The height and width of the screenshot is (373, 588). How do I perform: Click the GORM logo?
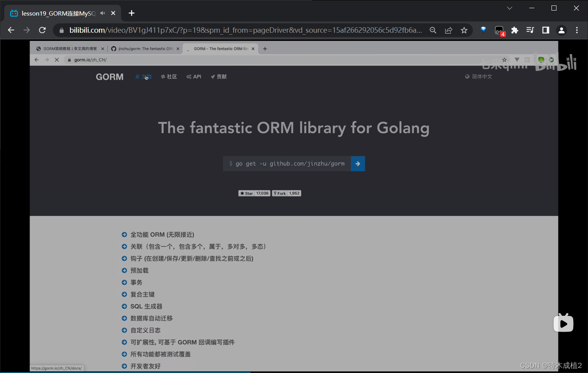coord(110,77)
